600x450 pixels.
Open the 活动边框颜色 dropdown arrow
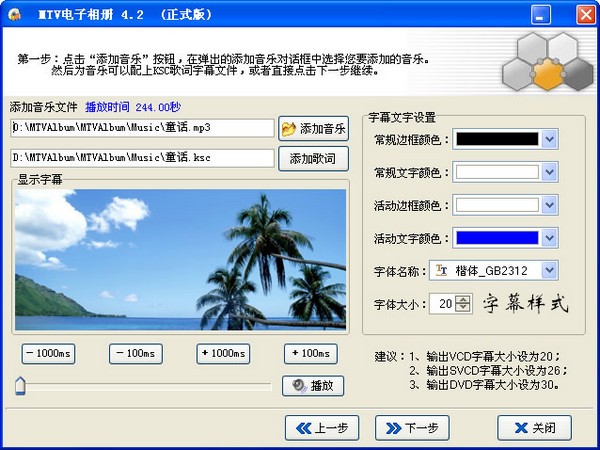pos(549,205)
